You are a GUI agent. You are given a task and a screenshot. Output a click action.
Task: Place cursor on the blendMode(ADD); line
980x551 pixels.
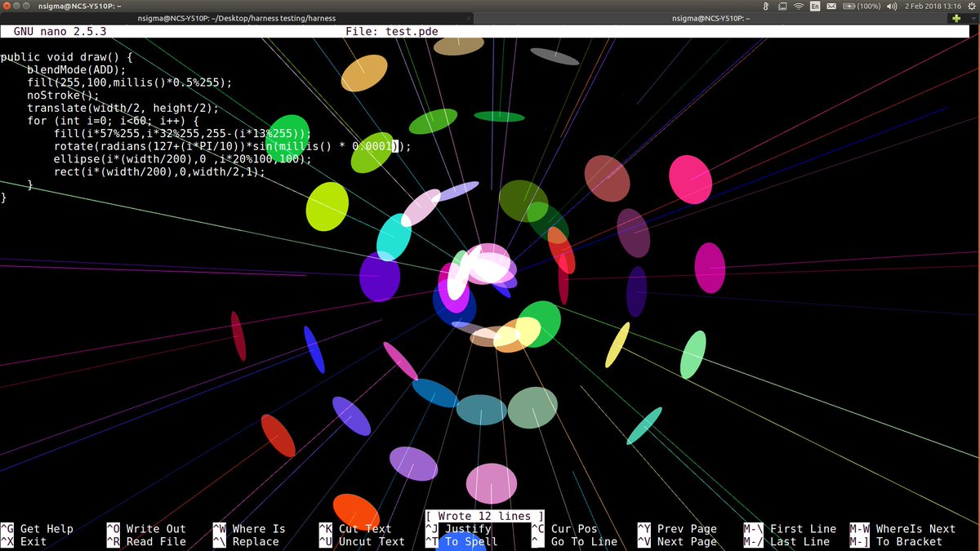pyautogui.click(x=77, y=70)
